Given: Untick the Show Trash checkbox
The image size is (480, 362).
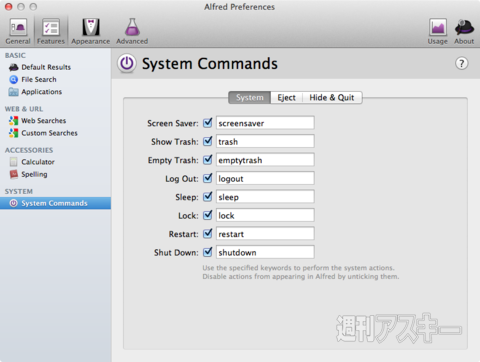Looking at the screenshot, I should tap(208, 141).
